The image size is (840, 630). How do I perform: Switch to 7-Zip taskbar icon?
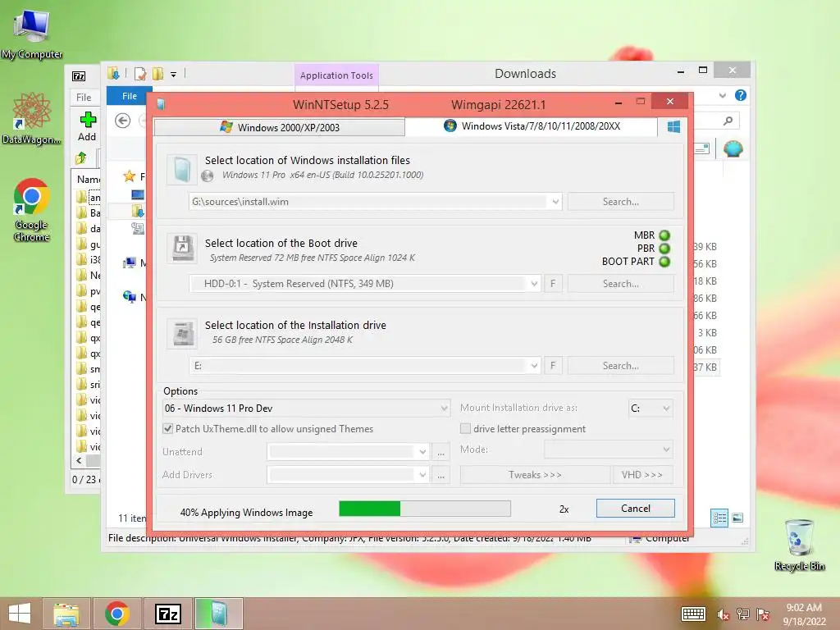coord(167,614)
